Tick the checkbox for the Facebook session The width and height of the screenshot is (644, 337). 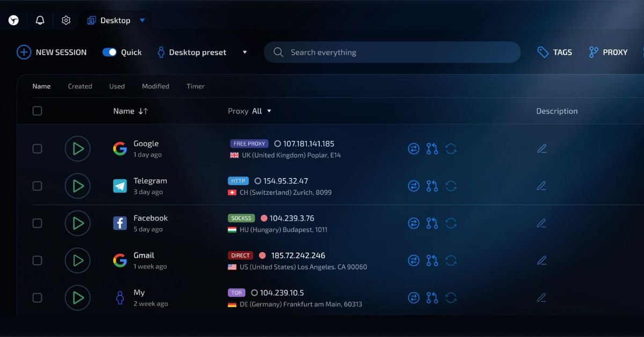(x=37, y=223)
